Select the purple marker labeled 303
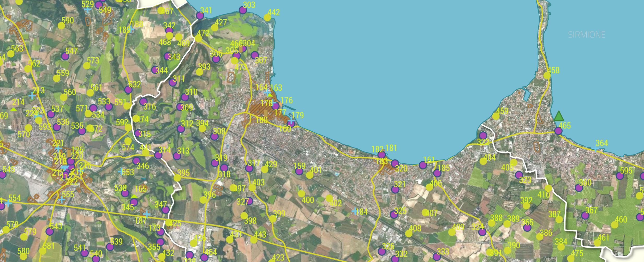The width and height of the screenshot is (644, 262). [243, 10]
